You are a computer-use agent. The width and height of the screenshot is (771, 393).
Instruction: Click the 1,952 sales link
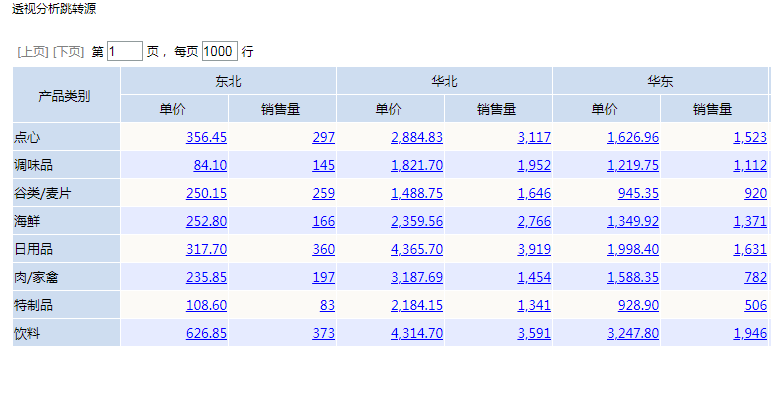[534, 165]
